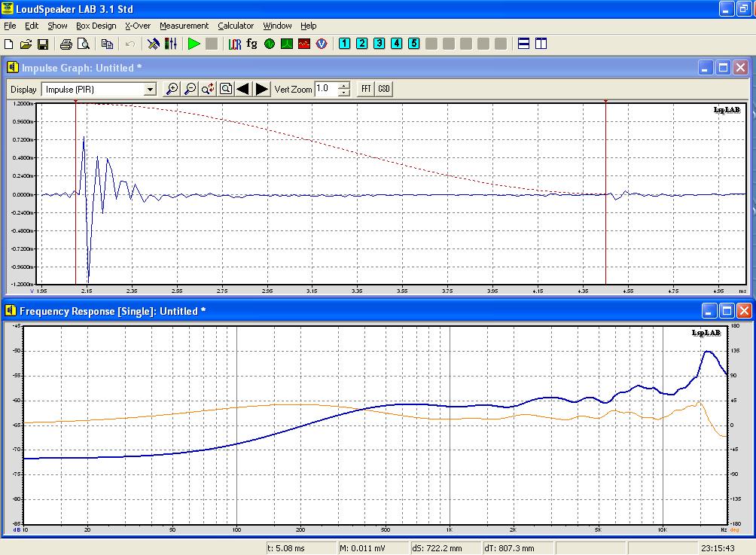Click the FFT button
Screen dimensions: 756x555
(x=367, y=89)
